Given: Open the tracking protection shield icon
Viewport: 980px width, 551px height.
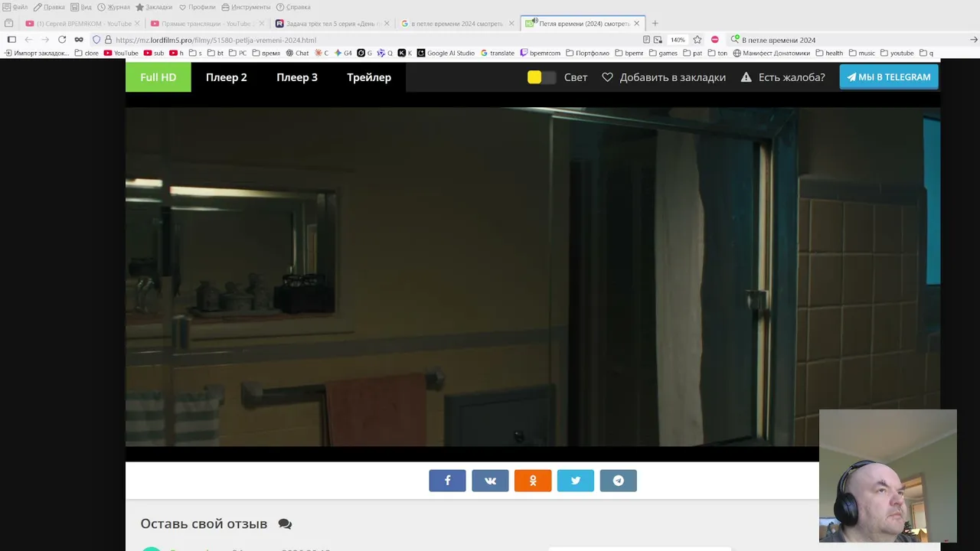Looking at the screenshot, I should (96, 40).
